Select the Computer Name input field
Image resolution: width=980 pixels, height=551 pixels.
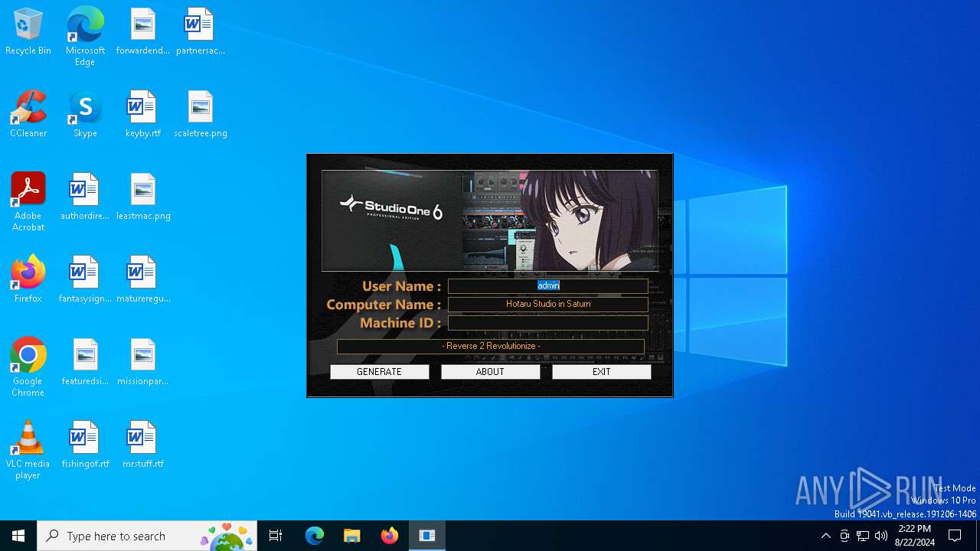pyautogui.click(x=548, y=304)
